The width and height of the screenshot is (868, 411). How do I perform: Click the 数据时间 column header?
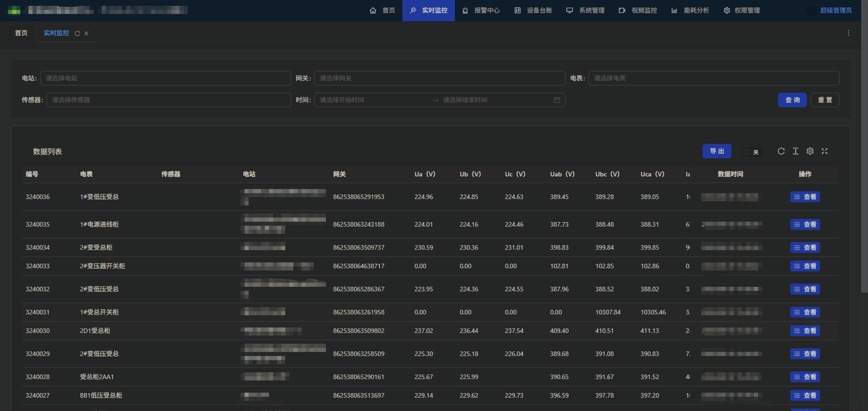[730, 174]
